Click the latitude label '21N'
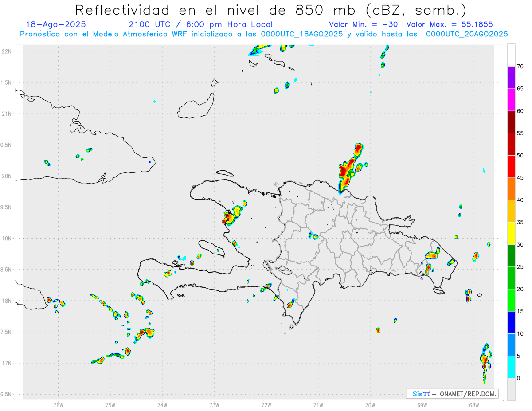 coord(8,114)
